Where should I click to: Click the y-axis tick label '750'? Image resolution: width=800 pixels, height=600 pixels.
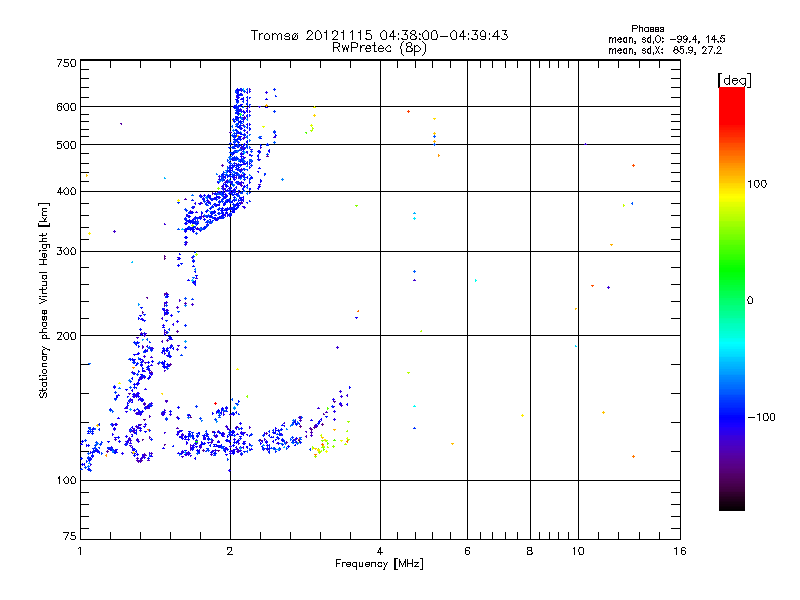point(67,63)
